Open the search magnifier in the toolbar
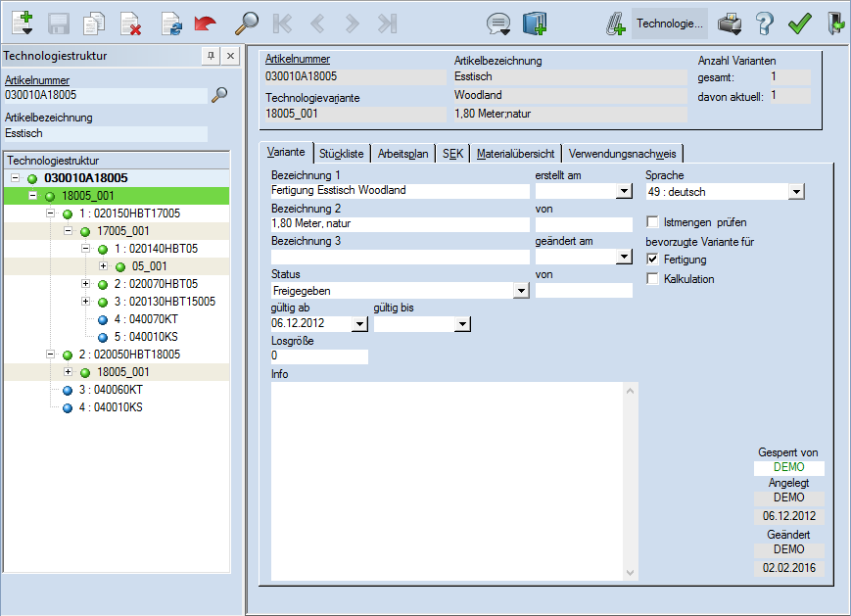Screen dimensions: 851x616 point(247,23)
